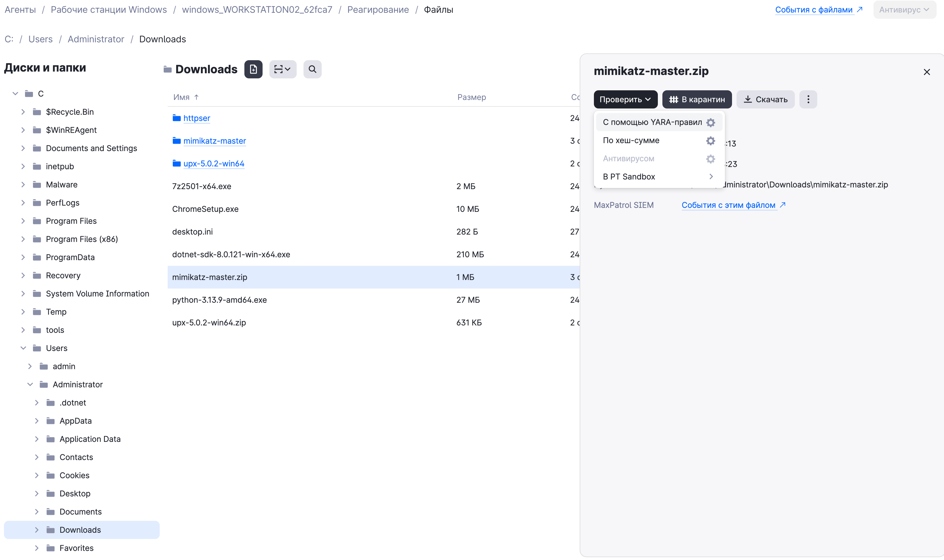Viewport: 944px width, 560px height.
Task: Sort files by Имя column header
Action: point(181,97)
